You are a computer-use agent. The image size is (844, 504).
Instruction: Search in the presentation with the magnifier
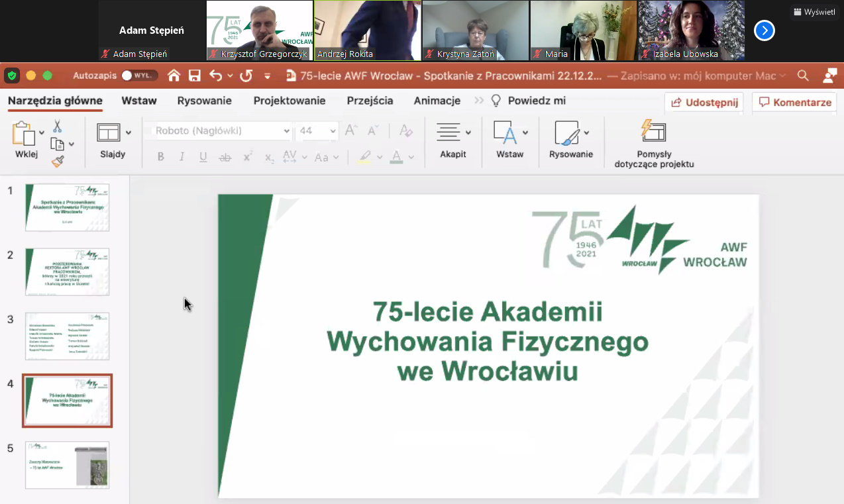(x=803, y=76)
